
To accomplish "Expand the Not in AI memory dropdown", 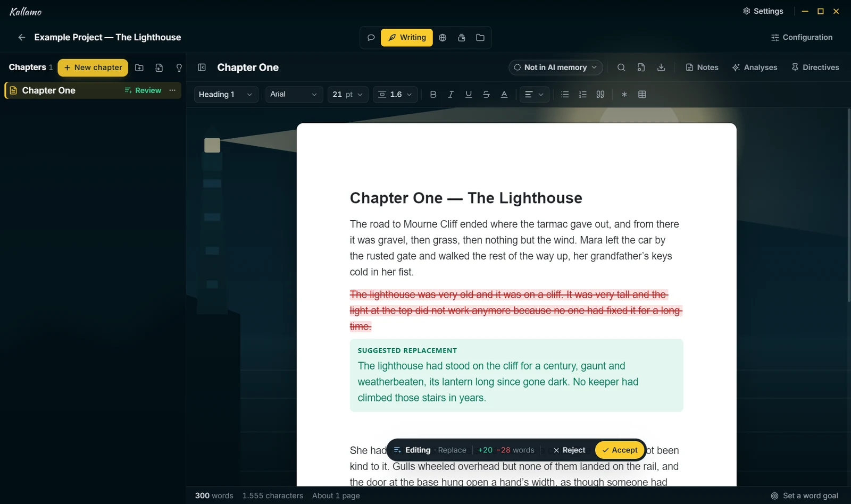I will click(556, 68).
